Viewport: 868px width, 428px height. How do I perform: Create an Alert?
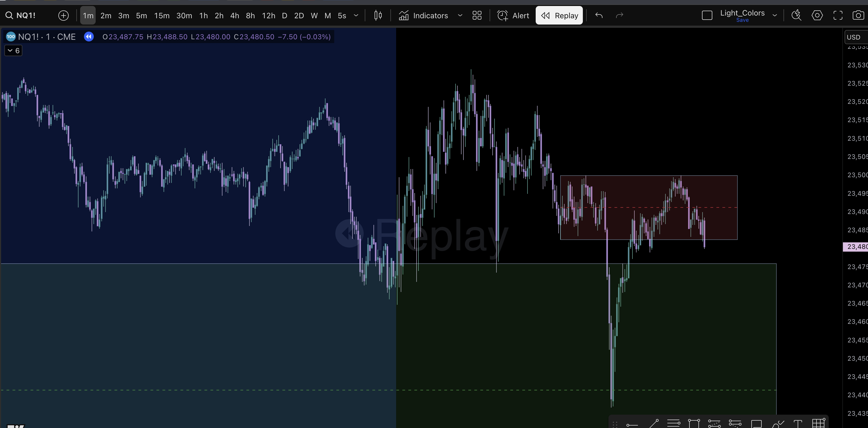pyautogui.click(x=513, y=16)
